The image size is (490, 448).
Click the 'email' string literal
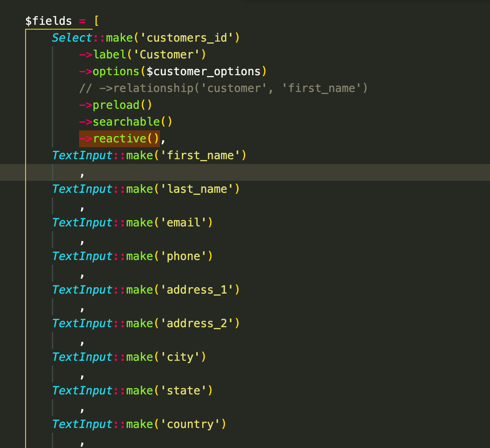[x=185, y=222]
